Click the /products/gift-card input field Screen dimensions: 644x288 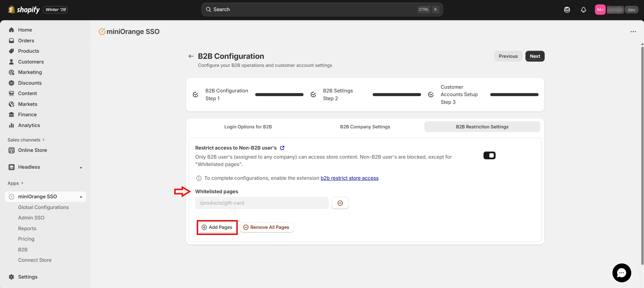click(x=262, y=203)
